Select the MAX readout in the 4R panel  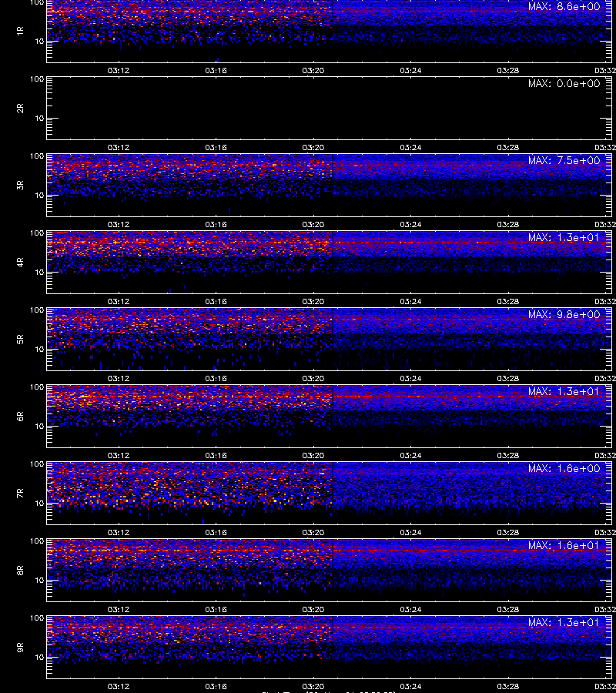564,237
